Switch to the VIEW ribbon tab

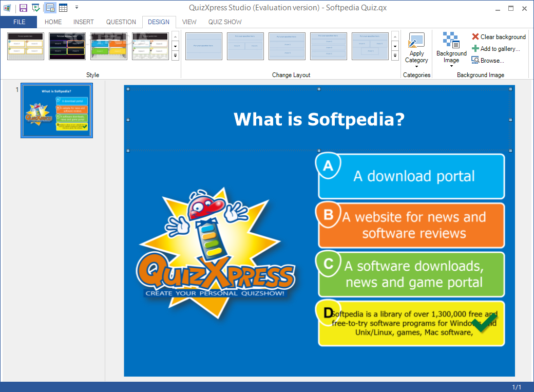click(x=189, y=22)
